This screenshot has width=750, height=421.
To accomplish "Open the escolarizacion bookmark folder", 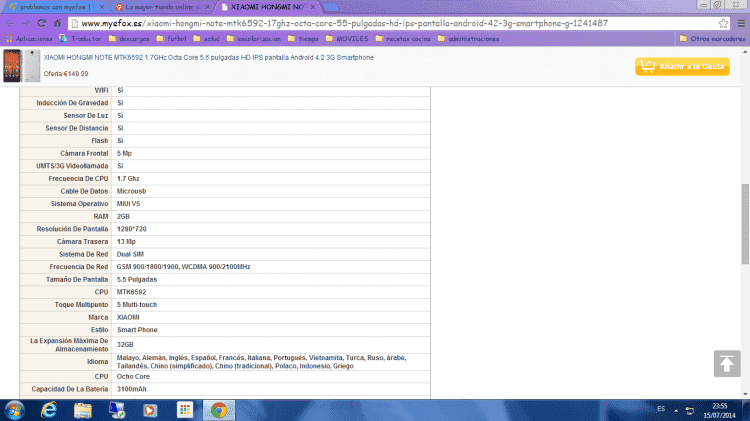I will (254, 39).
